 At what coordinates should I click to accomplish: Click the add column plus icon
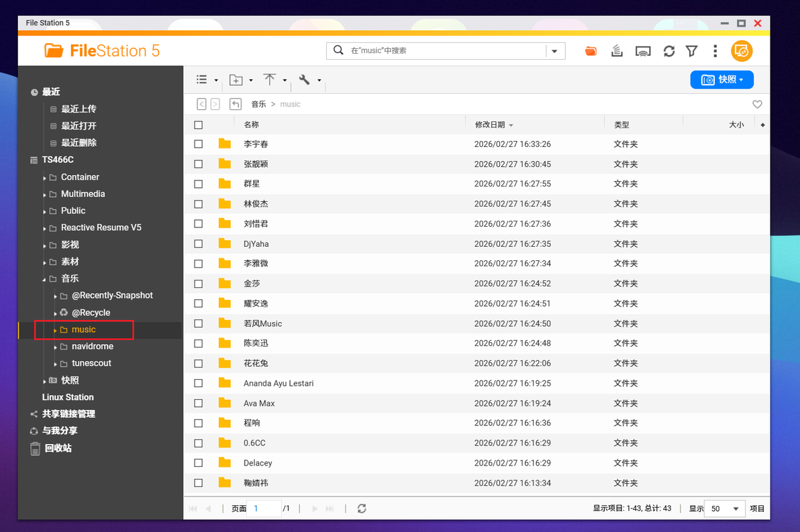click(x=763, y=125)
